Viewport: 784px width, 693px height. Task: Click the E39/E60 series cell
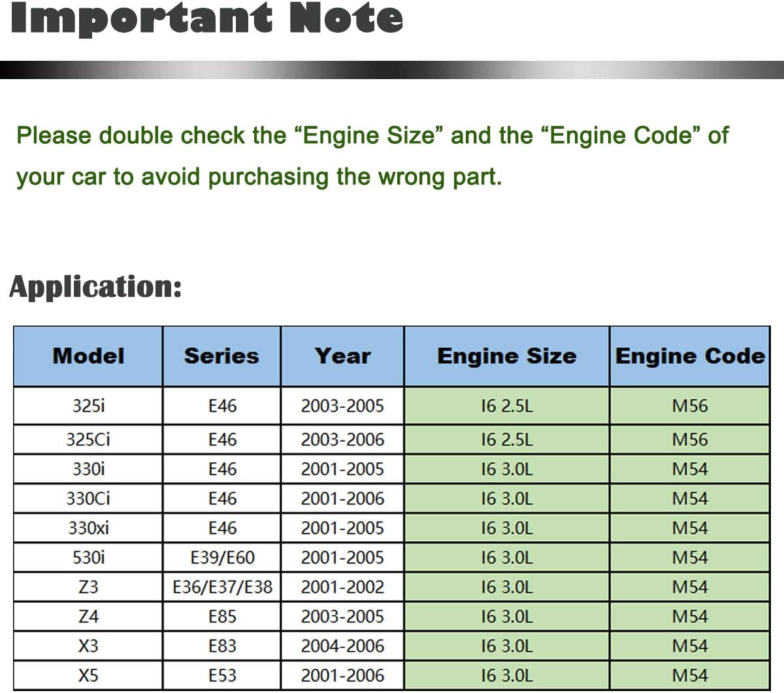(x=222, y=558)
